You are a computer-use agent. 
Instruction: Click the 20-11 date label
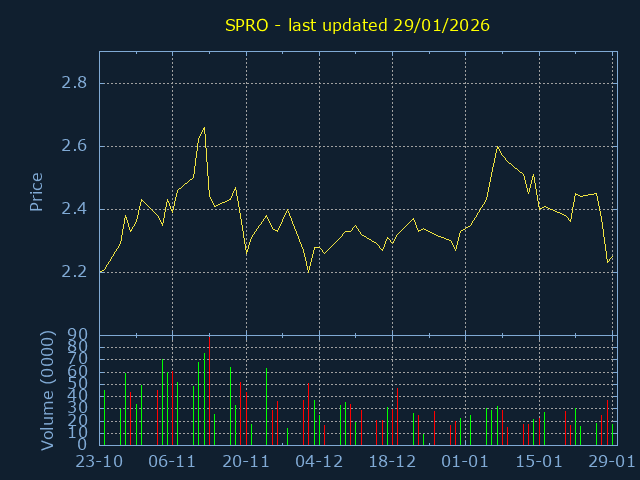[246, 462]
